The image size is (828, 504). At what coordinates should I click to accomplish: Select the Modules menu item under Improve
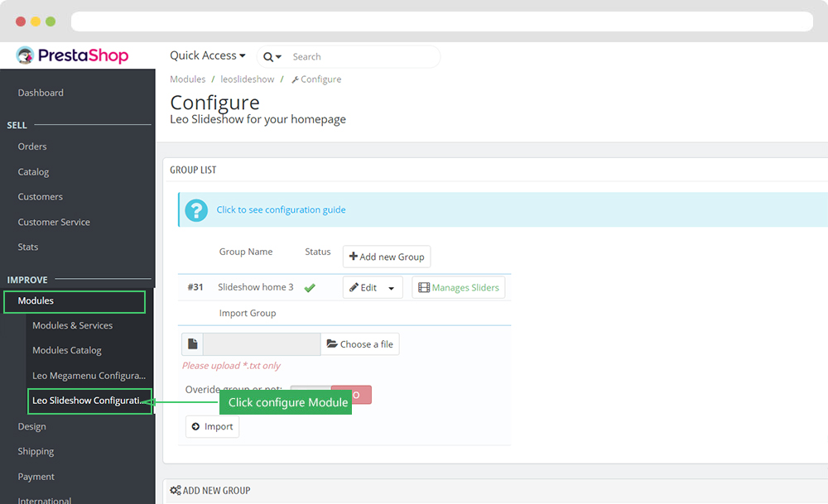point(75,302)
